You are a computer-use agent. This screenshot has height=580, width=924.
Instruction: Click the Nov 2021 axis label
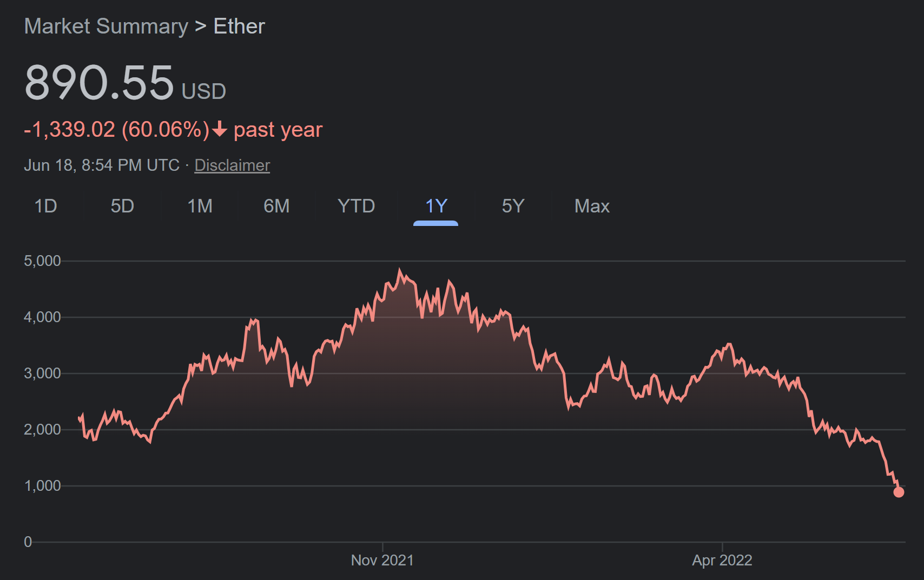point(382,560)
